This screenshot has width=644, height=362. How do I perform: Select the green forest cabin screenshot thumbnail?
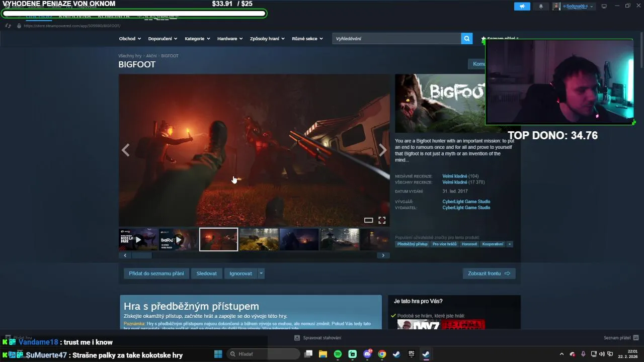[x=259, y=239]
